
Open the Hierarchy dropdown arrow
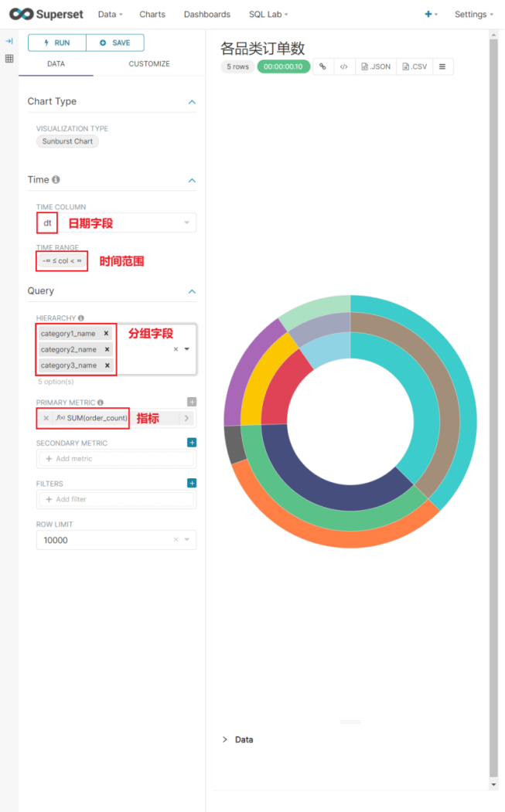point(186,349)
